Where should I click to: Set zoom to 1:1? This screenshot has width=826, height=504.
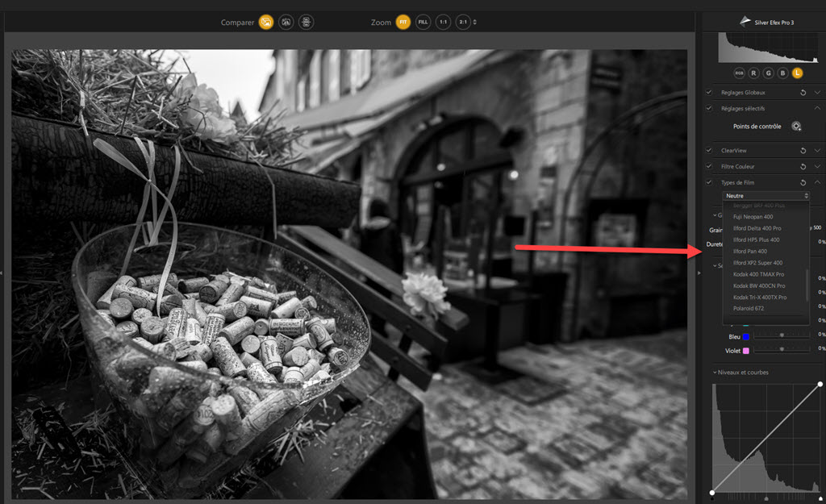pos(443,22)
